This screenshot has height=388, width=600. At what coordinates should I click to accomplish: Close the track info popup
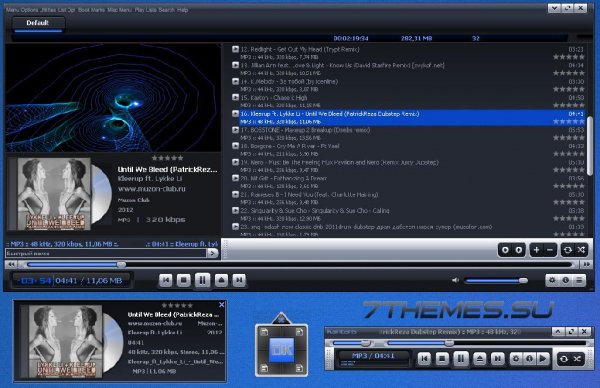point(222,305)
